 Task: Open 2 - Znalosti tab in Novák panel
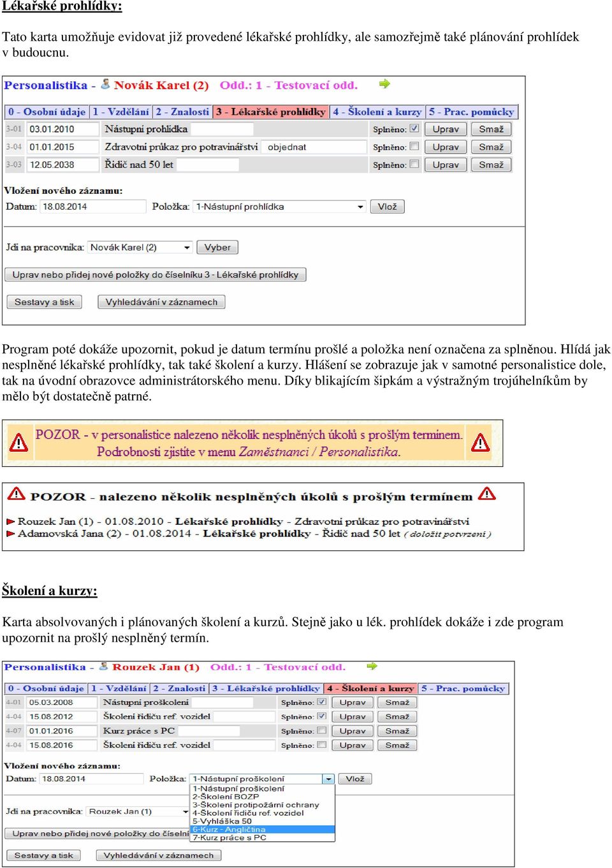(182, 112)
